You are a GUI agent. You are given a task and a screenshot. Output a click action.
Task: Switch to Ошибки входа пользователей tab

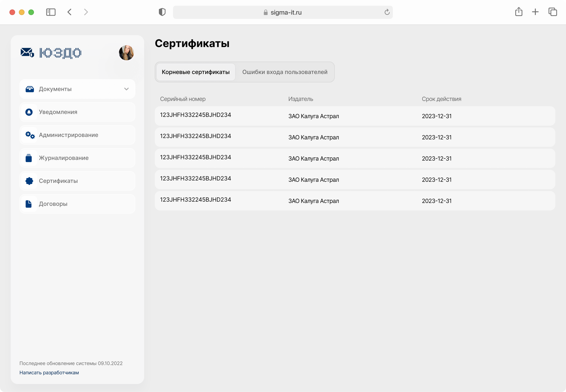pos(285,72)
